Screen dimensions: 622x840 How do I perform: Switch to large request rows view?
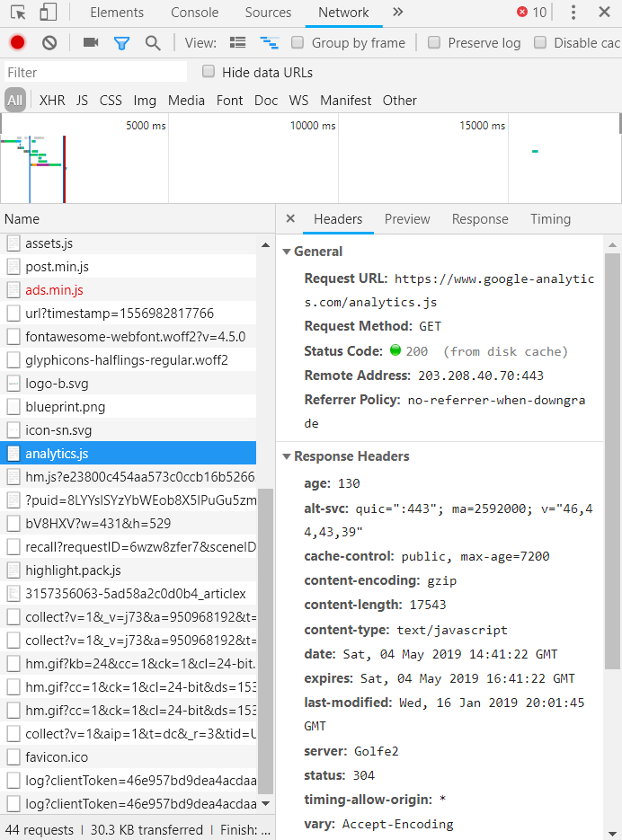pos(237,43)
